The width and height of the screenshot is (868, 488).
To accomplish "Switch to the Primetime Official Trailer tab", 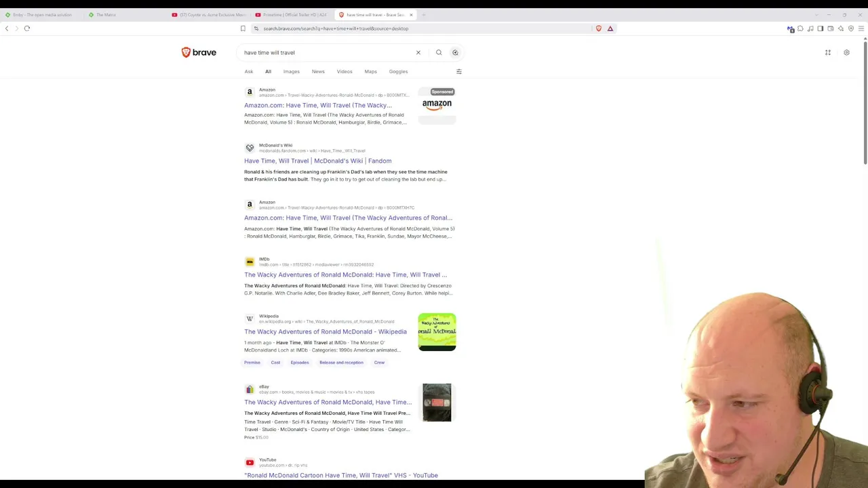I will point(292,14).
